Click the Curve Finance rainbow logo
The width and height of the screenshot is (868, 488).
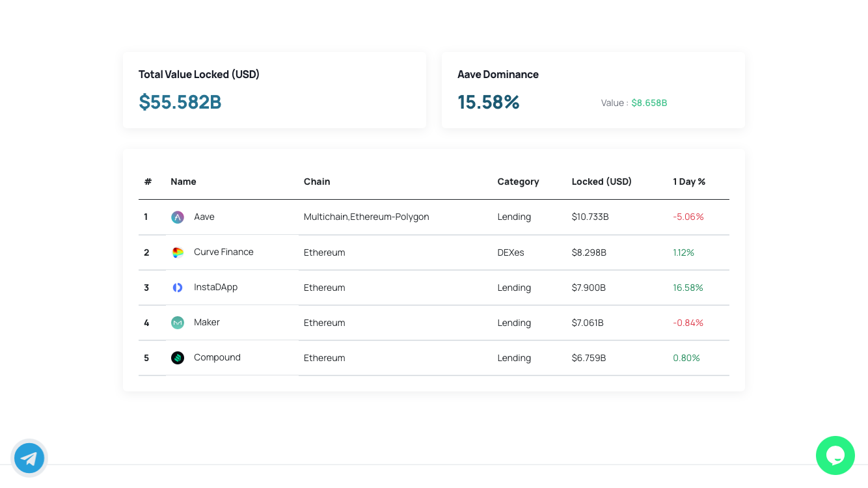click(178, 252)
